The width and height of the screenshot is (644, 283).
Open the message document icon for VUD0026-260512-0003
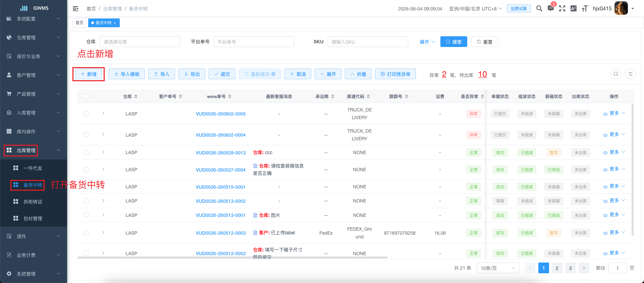(255, 233)
